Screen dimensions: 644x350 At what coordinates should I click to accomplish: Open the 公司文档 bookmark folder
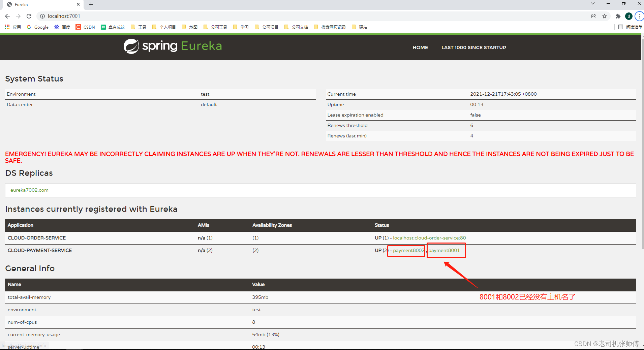(296, 27)
